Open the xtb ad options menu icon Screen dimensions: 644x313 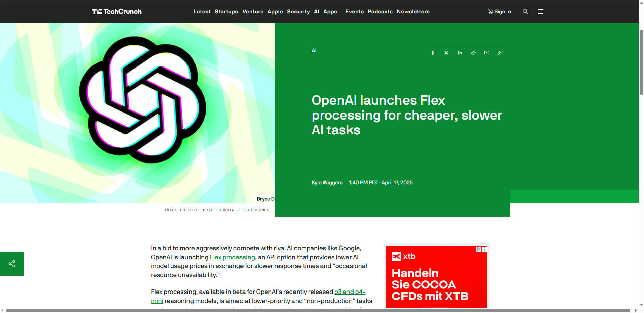tap(484, 249)
